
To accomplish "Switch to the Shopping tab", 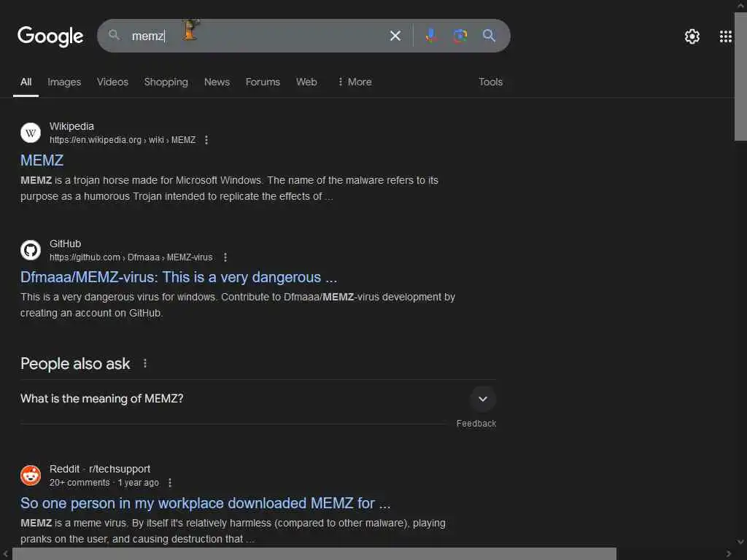I will 166,82.
